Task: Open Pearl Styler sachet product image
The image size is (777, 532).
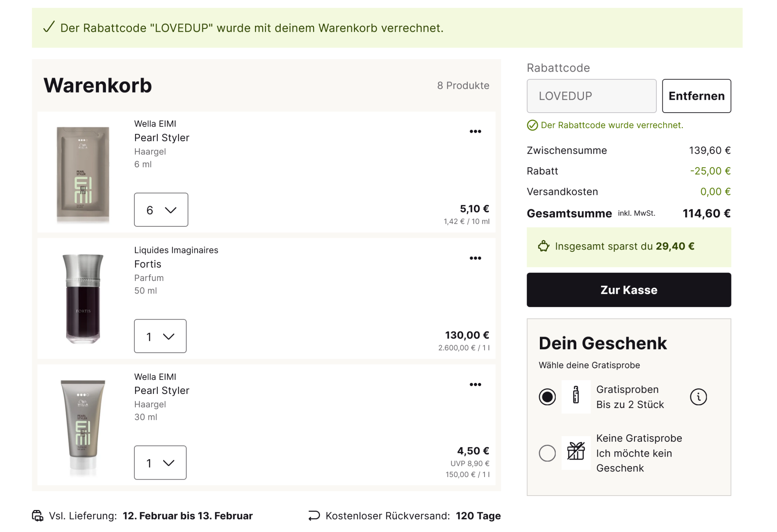Action: point(83,174)
